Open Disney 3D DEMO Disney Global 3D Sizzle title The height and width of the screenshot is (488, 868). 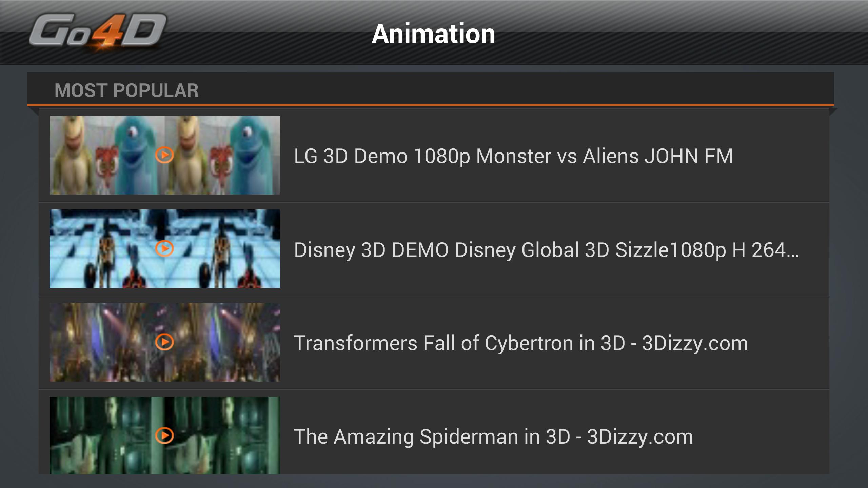tap(546, 250)
